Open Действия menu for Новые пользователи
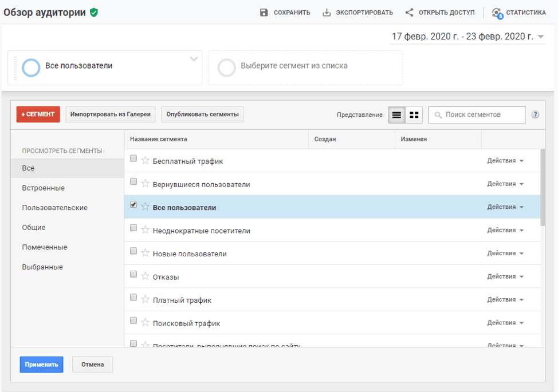This screenshot has height=392, width=558. coord(505,254)
